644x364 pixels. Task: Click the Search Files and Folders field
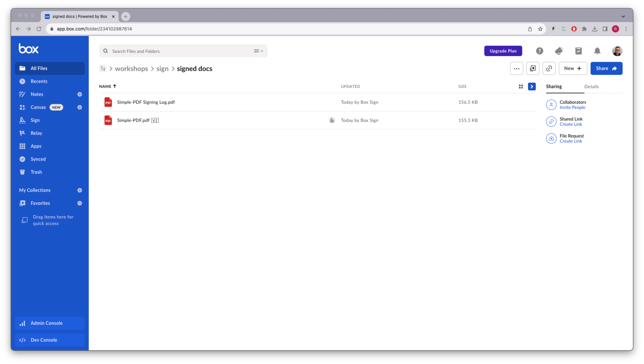175,51
